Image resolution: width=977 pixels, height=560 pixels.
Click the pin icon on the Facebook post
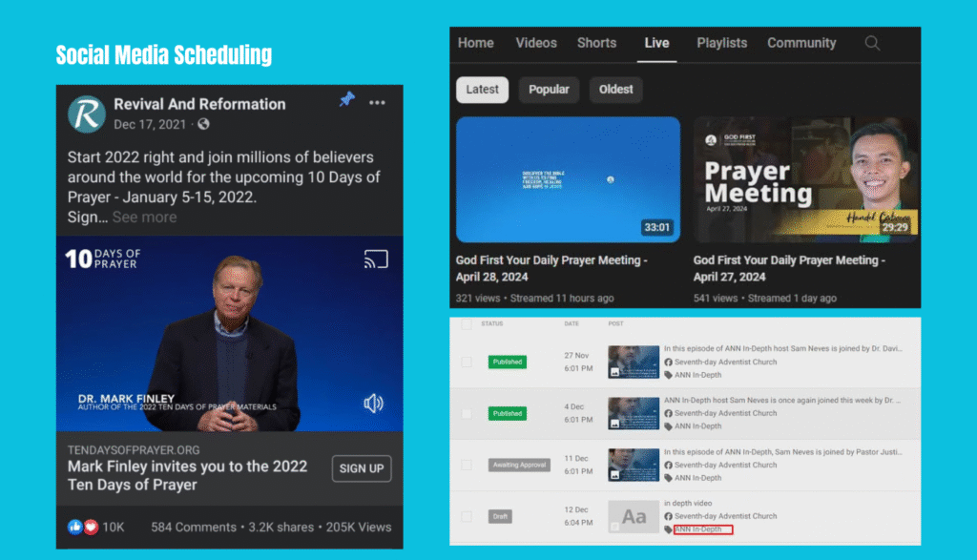(347, 100)
